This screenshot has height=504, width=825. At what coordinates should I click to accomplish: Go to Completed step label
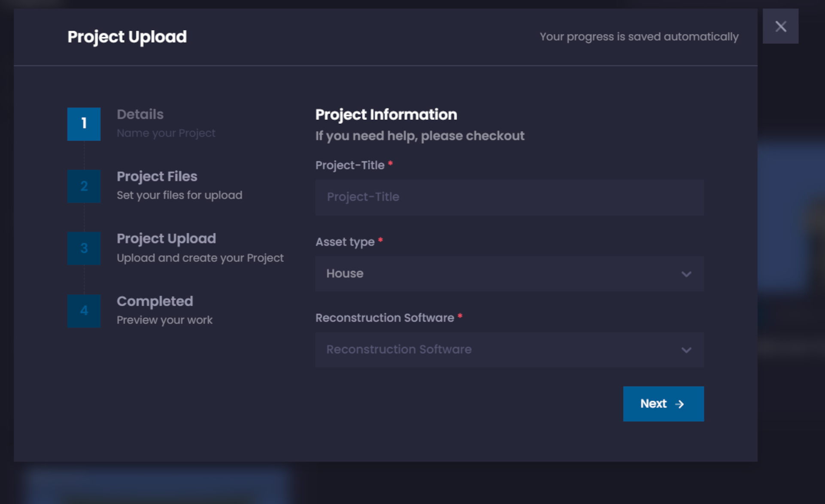point(155,301)
